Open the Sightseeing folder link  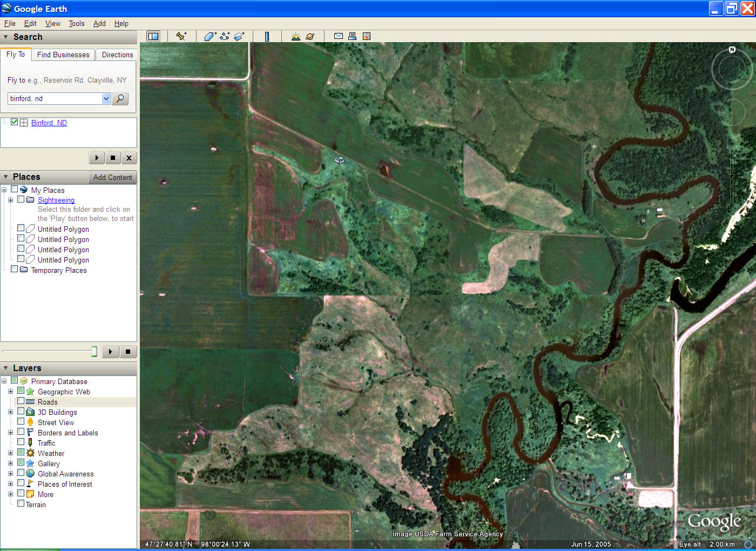point(56,200)
